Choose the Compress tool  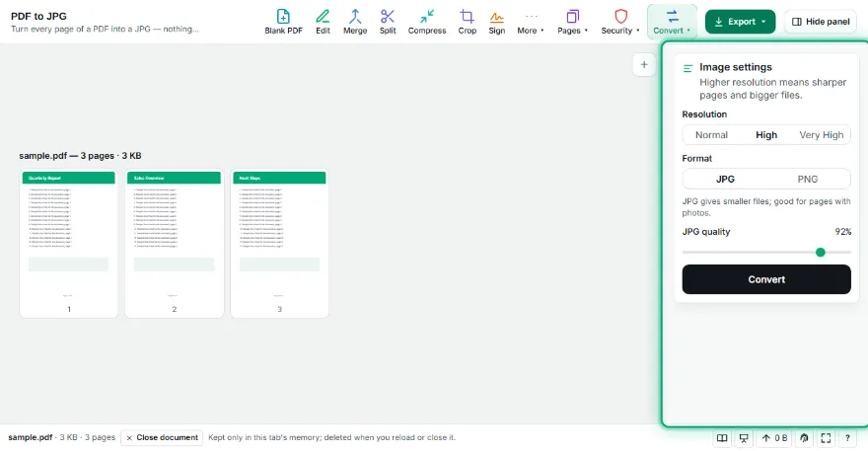(427, 22)
